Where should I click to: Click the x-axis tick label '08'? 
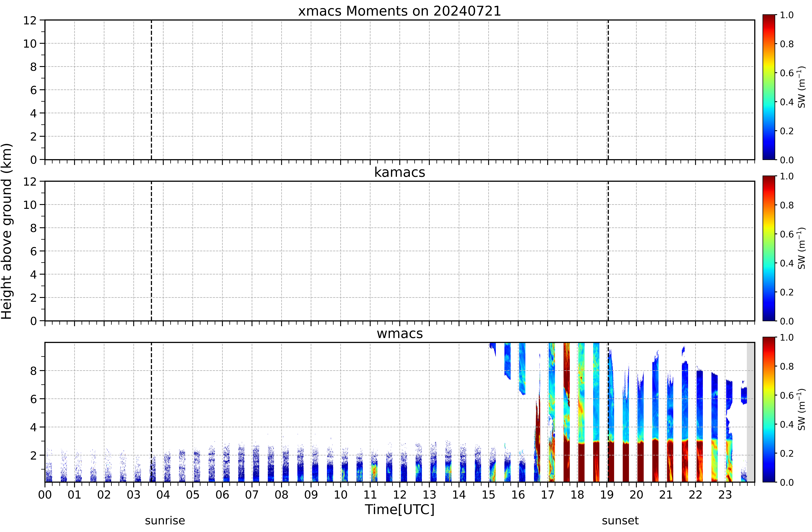coord(281,494)
